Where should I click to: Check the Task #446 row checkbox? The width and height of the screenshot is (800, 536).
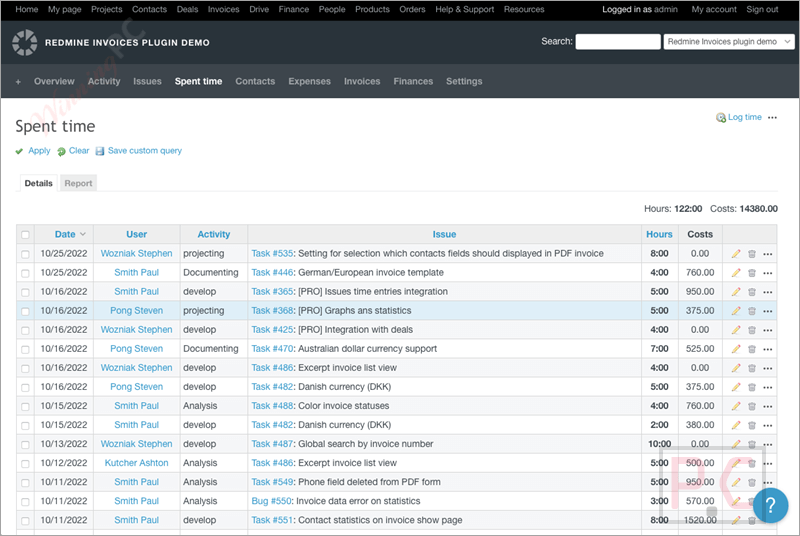pyautogui.click(x=25, y=273)
